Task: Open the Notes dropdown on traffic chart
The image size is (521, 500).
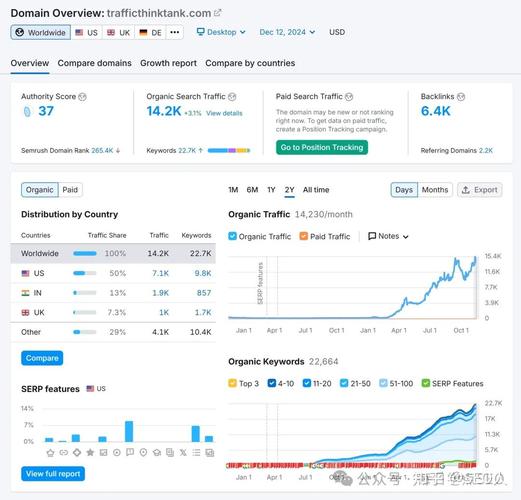Action: click(388, 236)
